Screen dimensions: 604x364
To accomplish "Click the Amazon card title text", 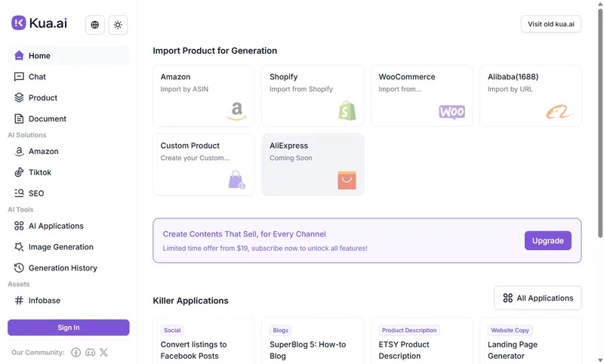I will (175, 77).
